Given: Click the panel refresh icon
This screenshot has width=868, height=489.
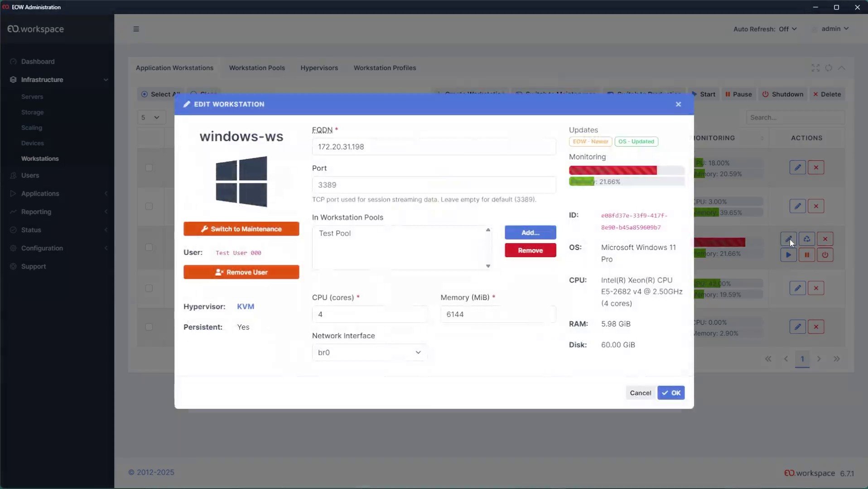Looking at the screenshot, I should 829,68.
